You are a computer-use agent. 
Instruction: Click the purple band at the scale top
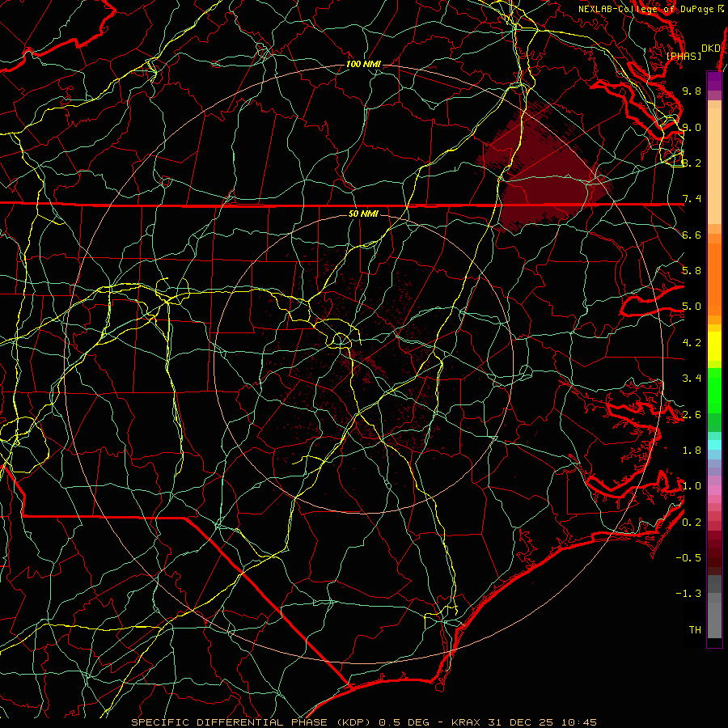coord(714,81)
